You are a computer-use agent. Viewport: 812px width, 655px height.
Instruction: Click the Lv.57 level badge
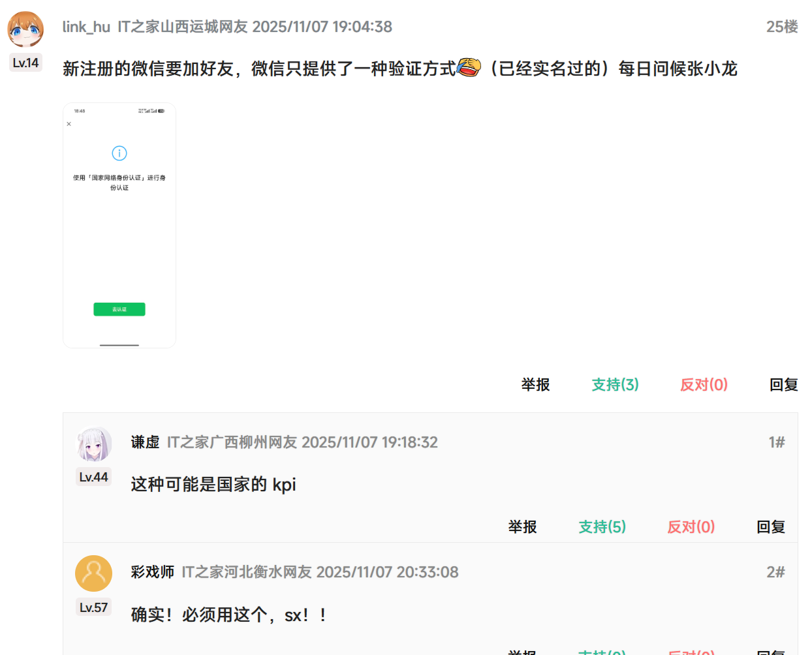click(x=93, y=607)
